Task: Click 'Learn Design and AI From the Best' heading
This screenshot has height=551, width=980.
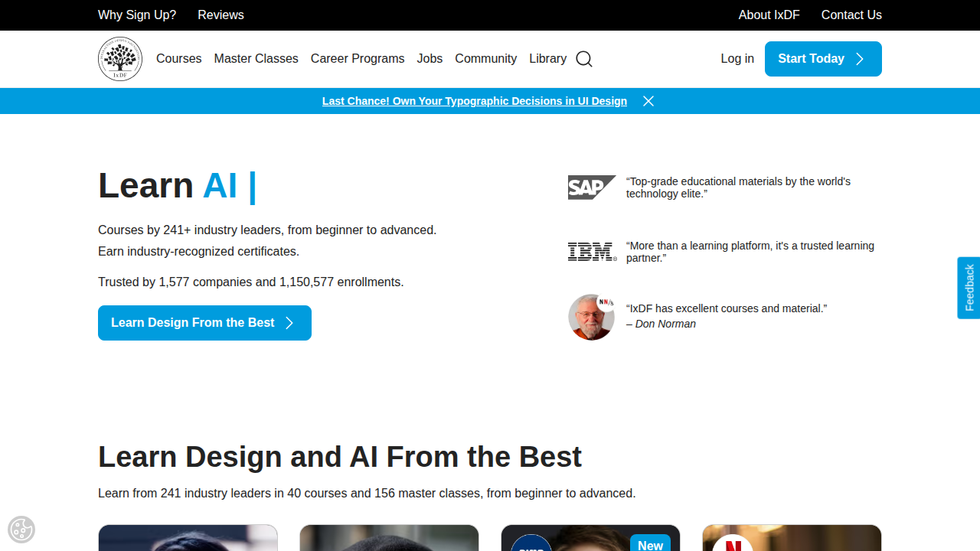Action: coord(340,457)
